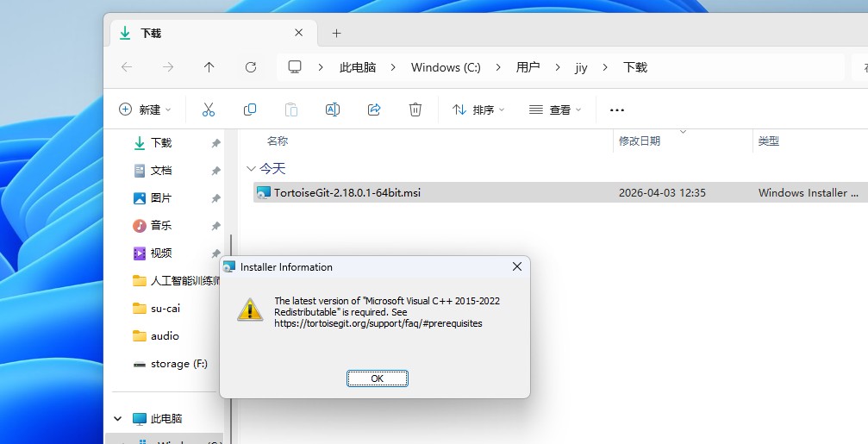Go back with the left arrow
This screenshot has height=444, width=868.
point(127,67)
